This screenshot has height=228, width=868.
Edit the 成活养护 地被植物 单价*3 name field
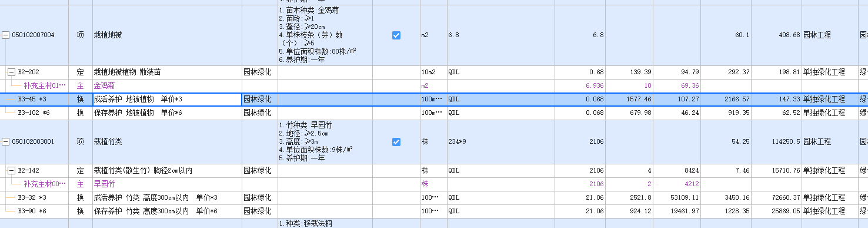[167, 100]
